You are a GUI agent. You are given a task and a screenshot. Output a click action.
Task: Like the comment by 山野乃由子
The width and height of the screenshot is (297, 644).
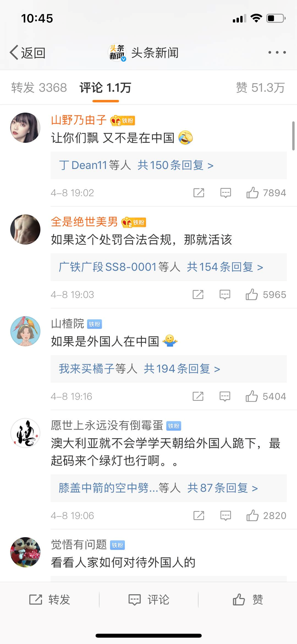(266, 193)
